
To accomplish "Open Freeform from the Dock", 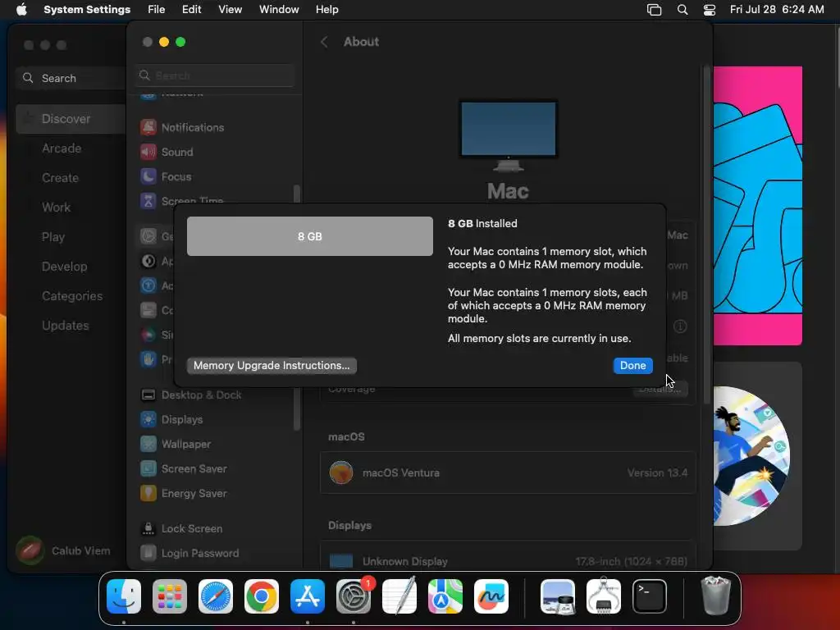I will 491,596.
